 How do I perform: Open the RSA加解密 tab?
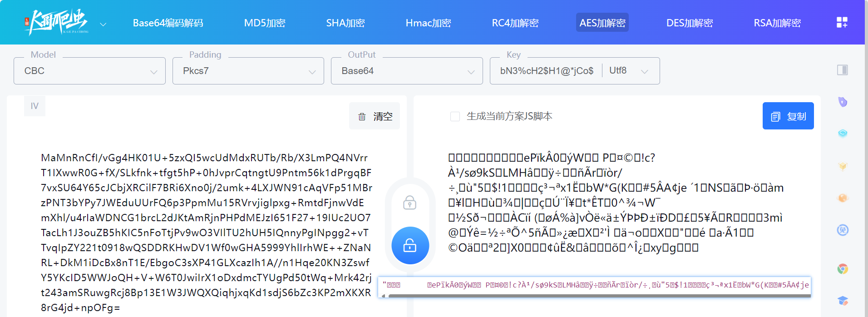click(x=777, y=23)
